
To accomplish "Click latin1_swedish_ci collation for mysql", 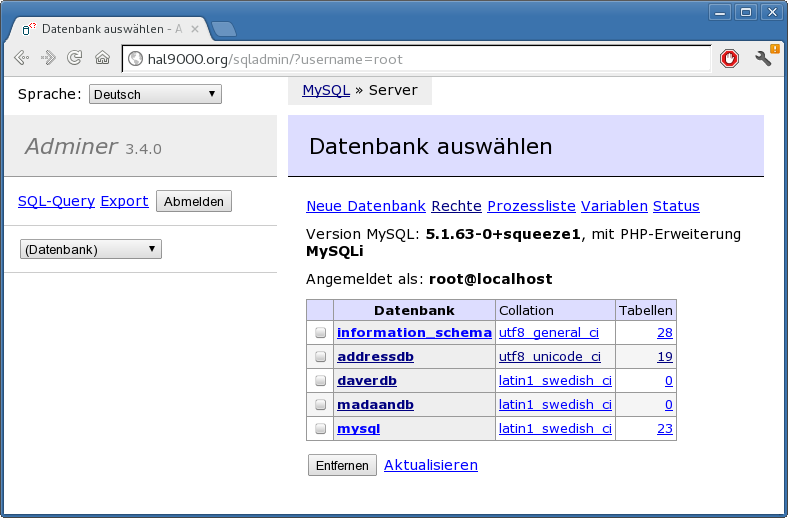I will pyautogui.click(x=555, y=429).
